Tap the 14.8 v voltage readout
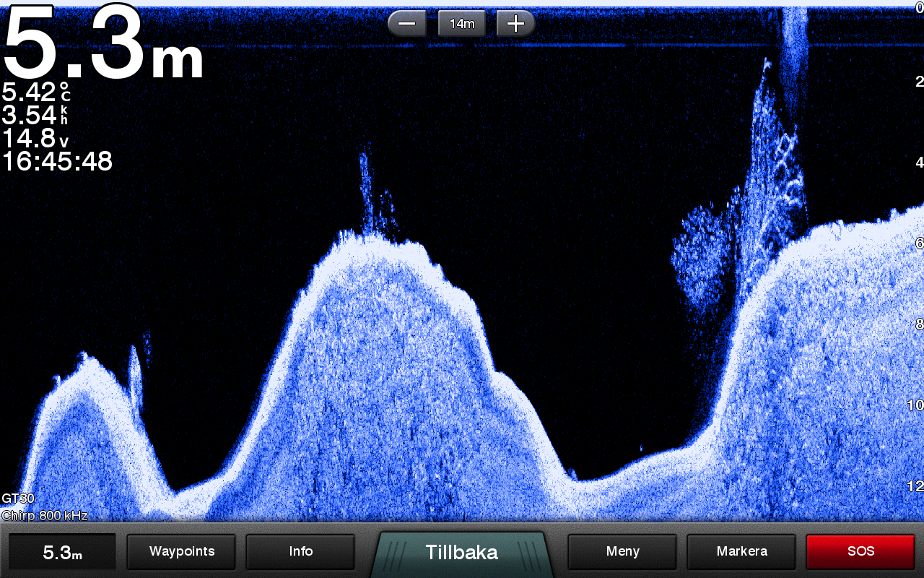The image size is (924, 578). tap(36, 139)
